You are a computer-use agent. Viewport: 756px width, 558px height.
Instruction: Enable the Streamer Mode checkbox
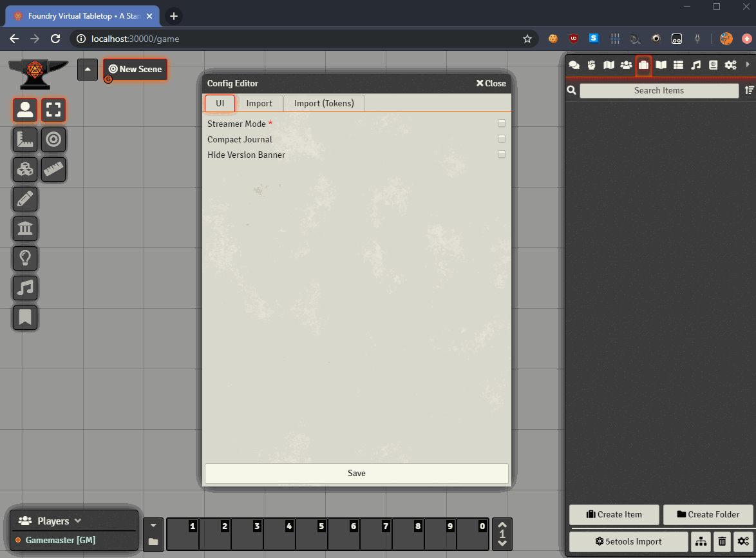coord(502,124)
